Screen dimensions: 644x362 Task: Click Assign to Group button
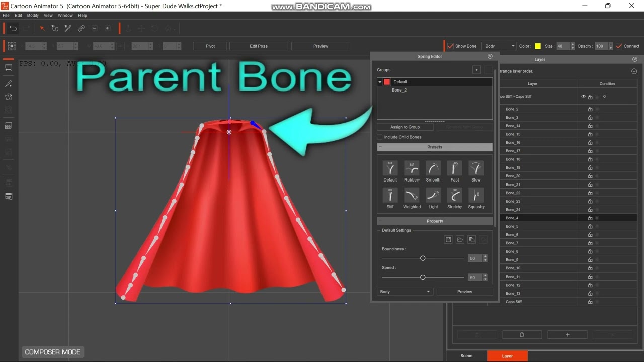pyautogui.click(x=405, y=127)
